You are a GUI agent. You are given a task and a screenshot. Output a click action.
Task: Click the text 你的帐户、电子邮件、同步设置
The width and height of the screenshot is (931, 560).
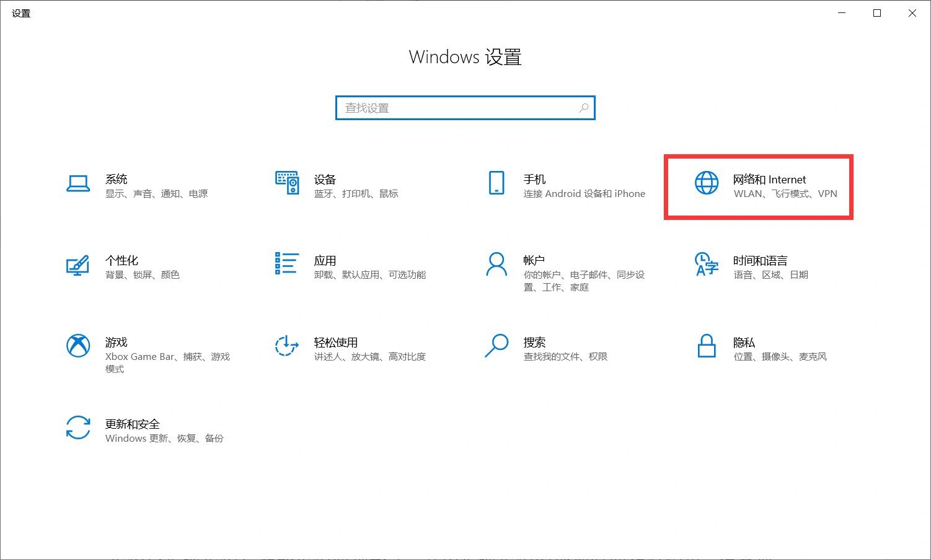[585, 281]
